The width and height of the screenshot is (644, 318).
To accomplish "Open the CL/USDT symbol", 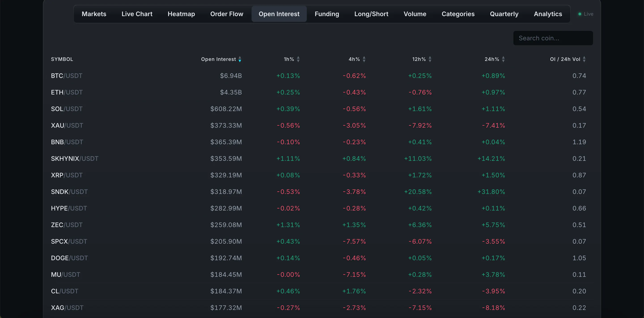I will click(x=65, y=291).
